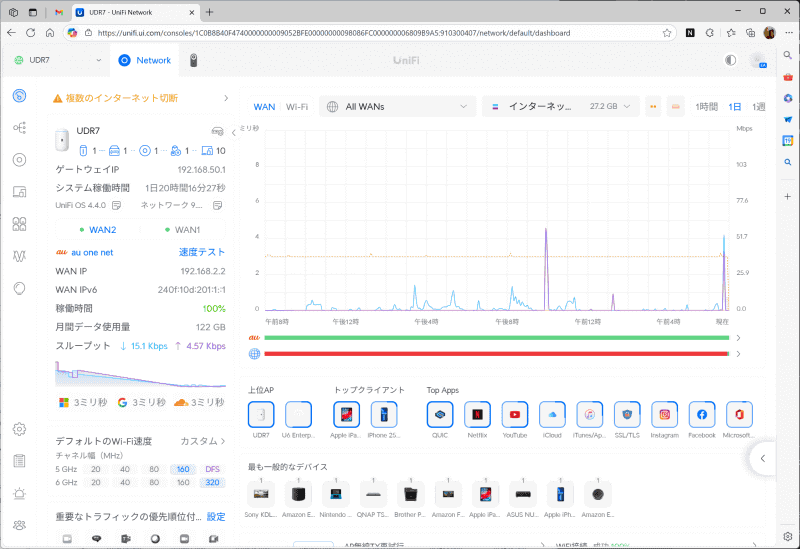
Task: Click the Edge browser refresh button
Action: click(x=31, y=33)
